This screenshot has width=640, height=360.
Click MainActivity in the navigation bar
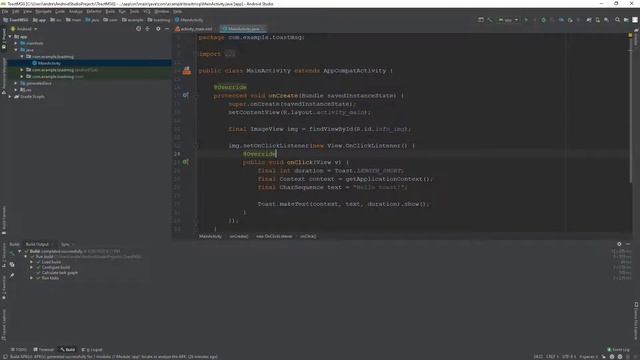coord(189,20)
